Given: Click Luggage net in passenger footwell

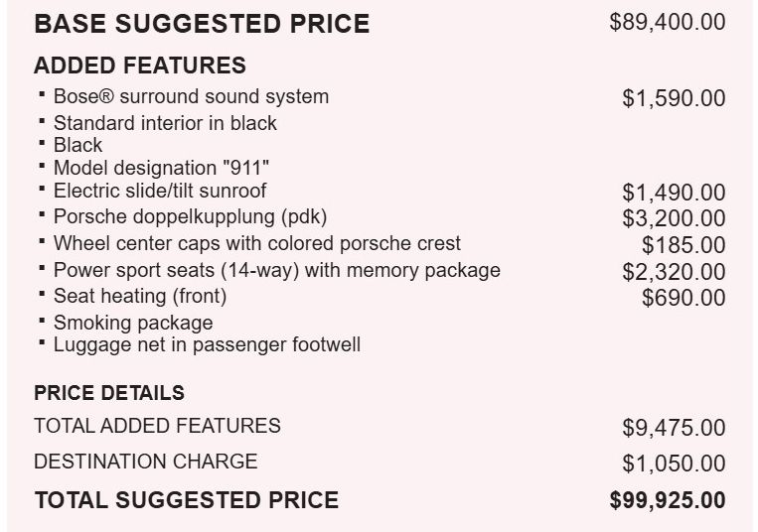Looking at the screenshot, I should [207, 345].
